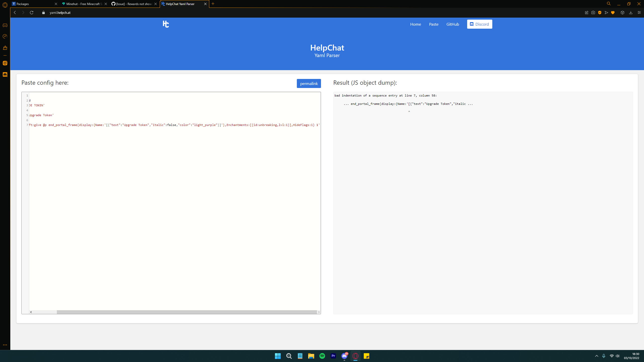Image resolution: width=644 pixels, height=362 pixels.
Task: Open the browser downloads icon
Action: tap(631, 13)
